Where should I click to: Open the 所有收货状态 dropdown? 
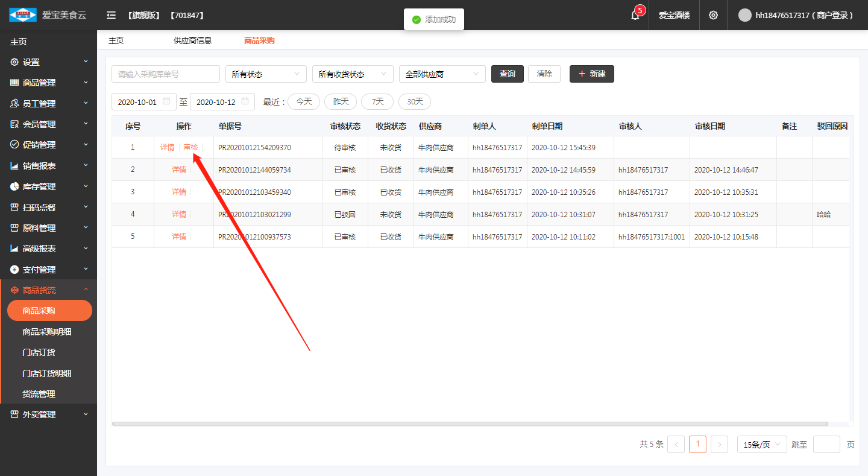(x=353, y=74)
